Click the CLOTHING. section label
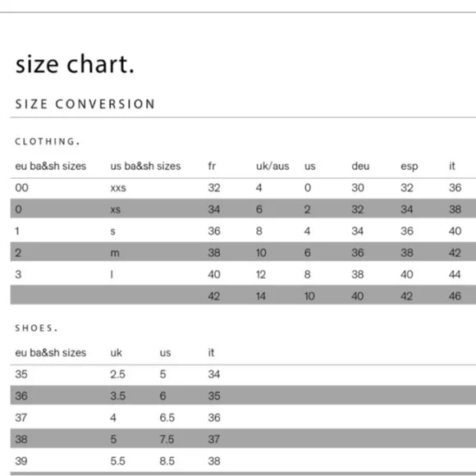Image resolution: width=476 pixels, height=476 pixels. click(x=48, y=141)
